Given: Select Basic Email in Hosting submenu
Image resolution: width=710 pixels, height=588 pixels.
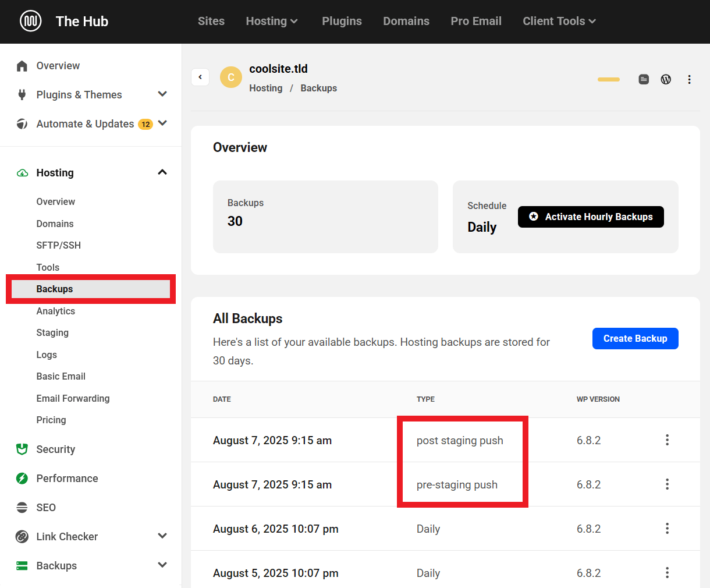Looking at the screenshot, I should point(61,376).
